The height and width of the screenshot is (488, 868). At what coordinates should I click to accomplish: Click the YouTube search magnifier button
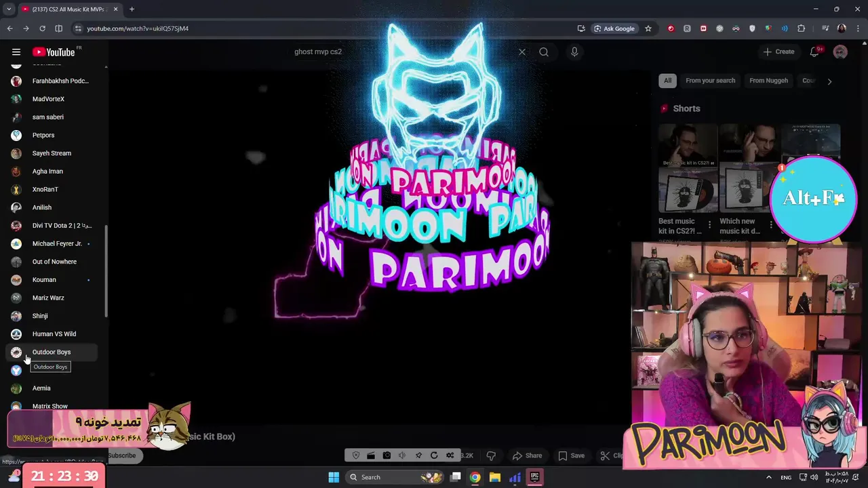pyautogui.click(x=544, y=52)
